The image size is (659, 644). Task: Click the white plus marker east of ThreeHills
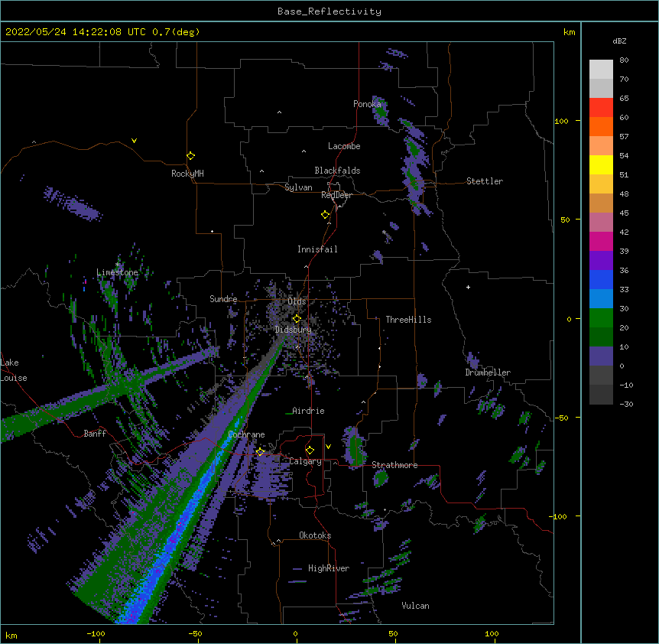(468, 287)
